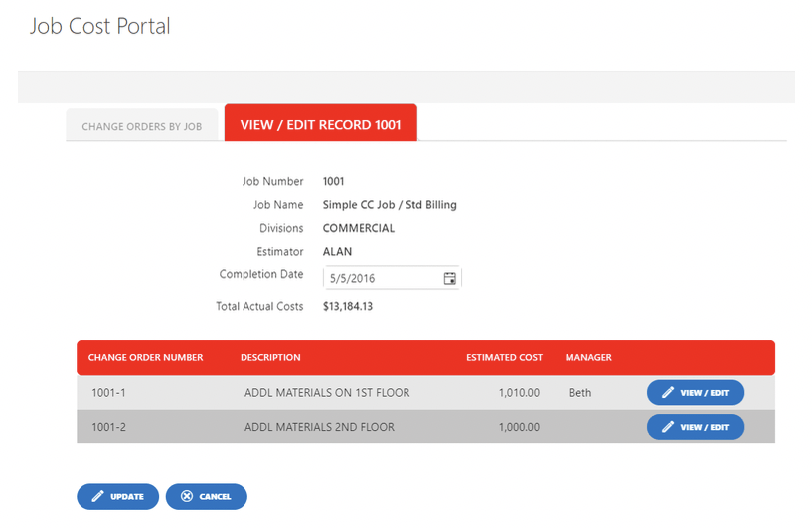This screenshot has width=812, height=528.
Task: Click the Completion Date input field
Action: click(x=392, y=278)
